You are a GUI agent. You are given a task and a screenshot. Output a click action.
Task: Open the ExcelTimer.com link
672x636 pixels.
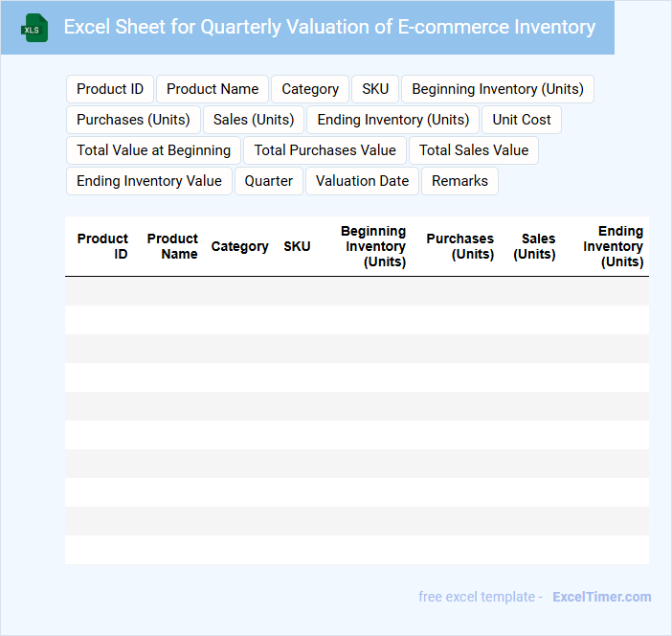pos(601,597)
